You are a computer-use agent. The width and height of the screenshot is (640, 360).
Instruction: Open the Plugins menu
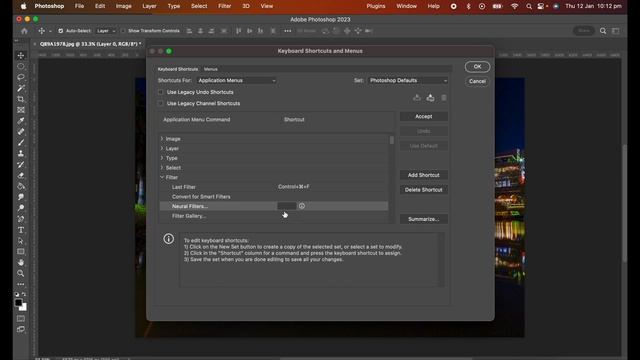[x=376, y=6]
